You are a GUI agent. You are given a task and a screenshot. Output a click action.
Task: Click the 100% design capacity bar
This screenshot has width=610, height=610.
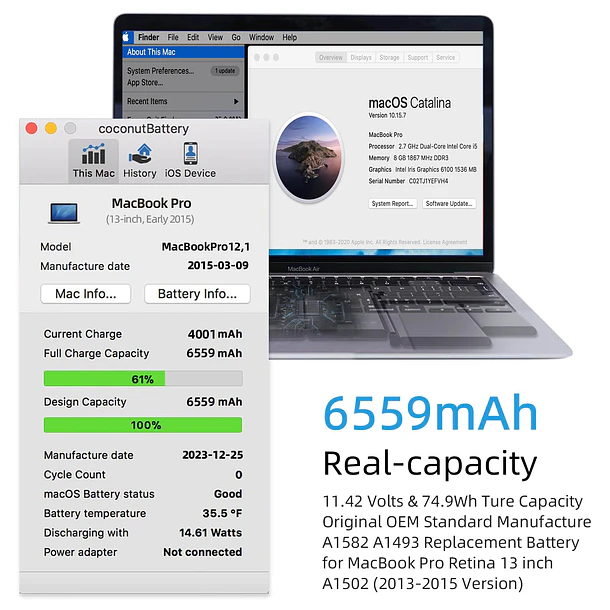[143, 425]
